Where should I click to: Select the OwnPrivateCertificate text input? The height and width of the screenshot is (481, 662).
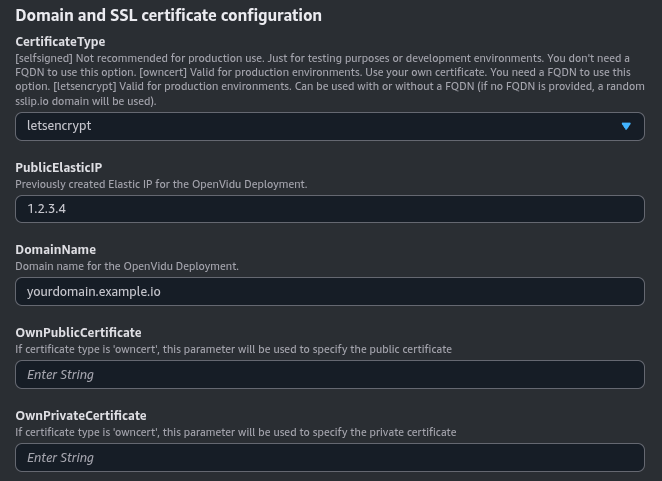pyautogui.click(x=329, y=457)
